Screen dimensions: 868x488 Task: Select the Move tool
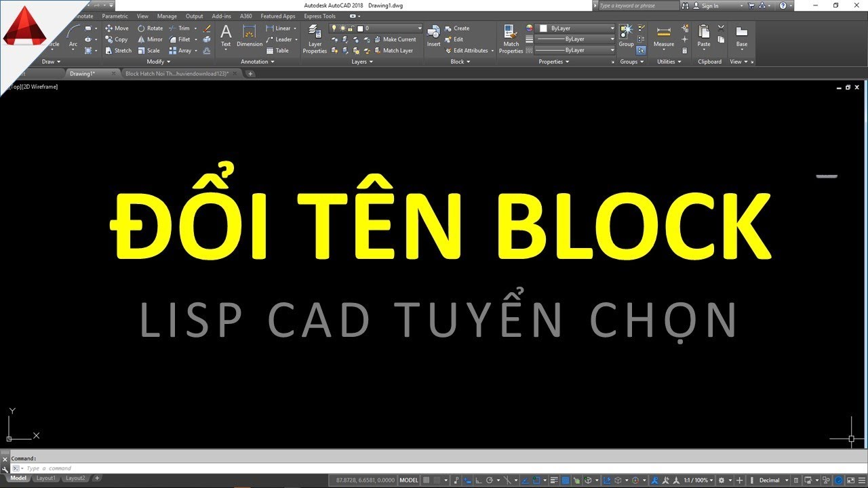pyautogui.click(x=117, y=28)
